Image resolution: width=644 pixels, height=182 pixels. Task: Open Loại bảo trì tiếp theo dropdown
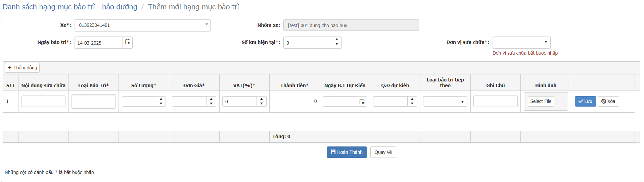coord(445,102)
